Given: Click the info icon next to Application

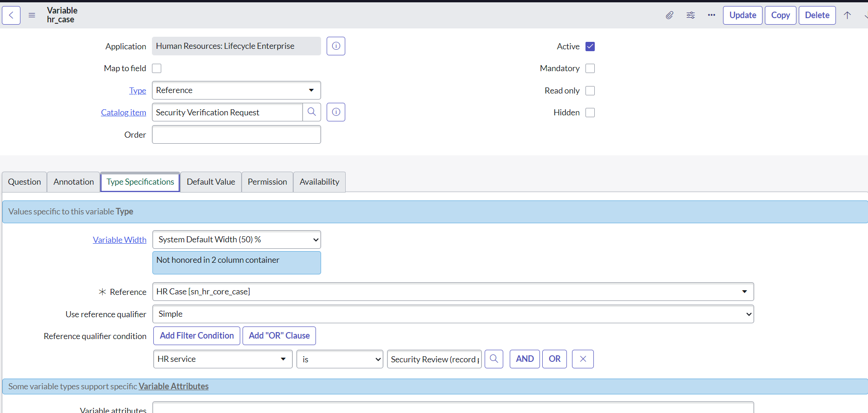Looking at the screenshot, I should coord(336,46).
